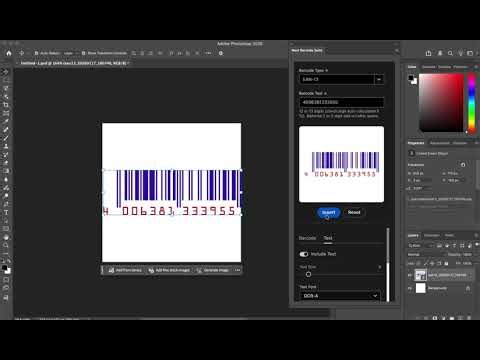Open the Auto-Select Layer dropdown
Image resolution: width=480 pixels, height=360 pixels.
[x=70, y=53]
